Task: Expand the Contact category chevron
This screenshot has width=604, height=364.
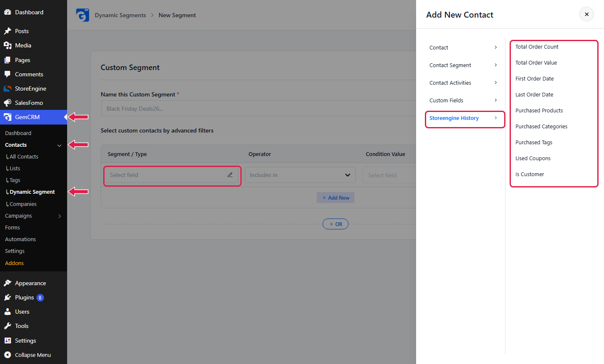Action: tap(496, 47)
